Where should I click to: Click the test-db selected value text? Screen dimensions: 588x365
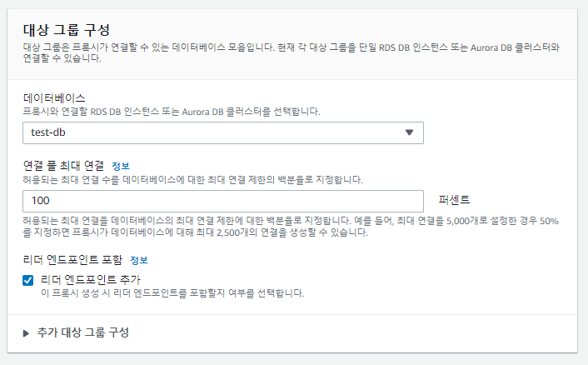pyautogui.click(x=48, y=132)
